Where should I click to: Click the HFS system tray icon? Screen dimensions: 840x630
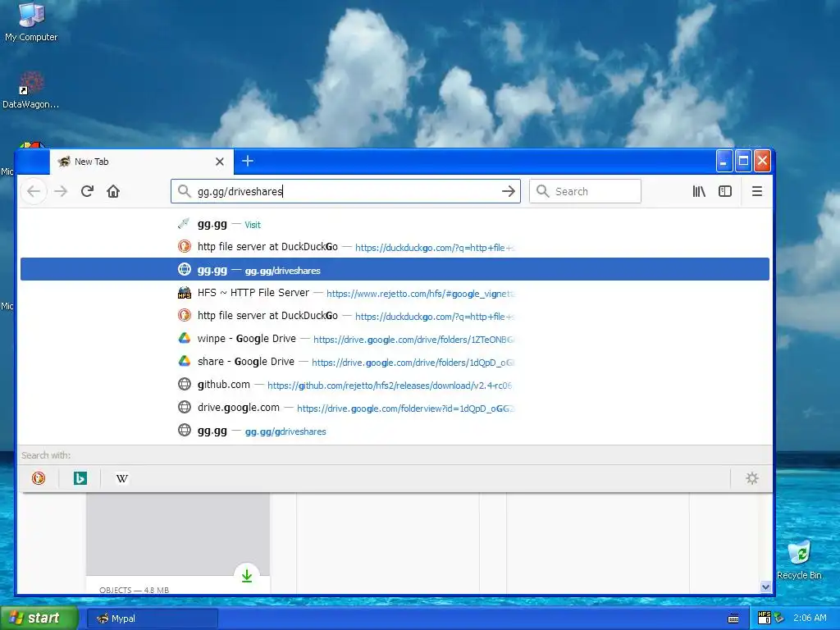(765, 618)
